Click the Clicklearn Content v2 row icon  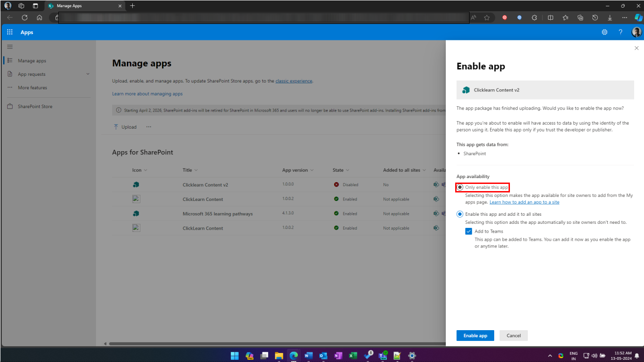[136, 184]
